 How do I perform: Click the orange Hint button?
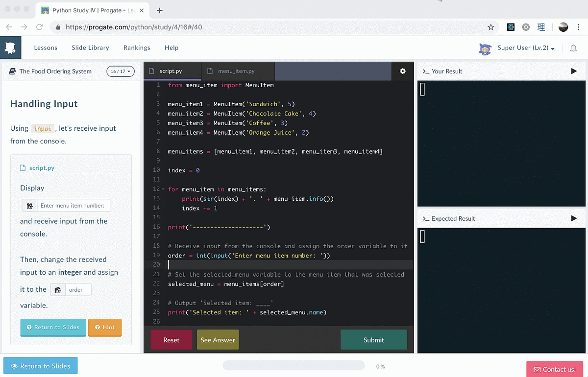(105, 328)
